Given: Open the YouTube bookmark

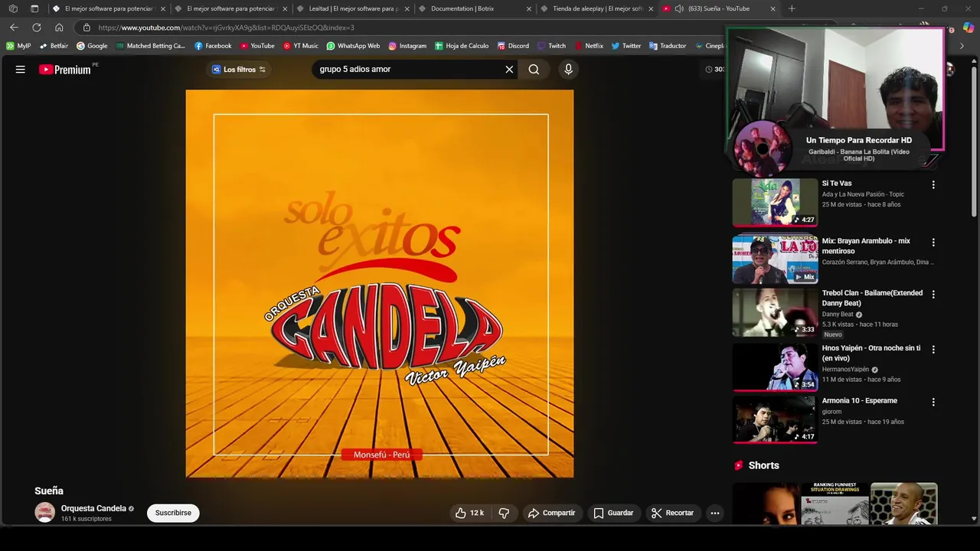Looking at the screenshot, I should click(256, 46).
